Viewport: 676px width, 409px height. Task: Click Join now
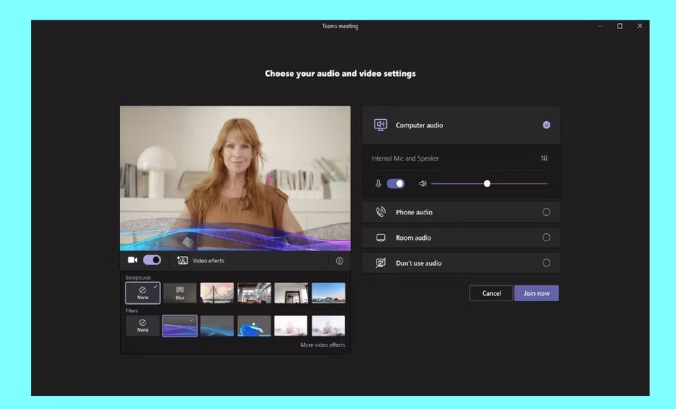pyautogui.click(x=536, y=293)
